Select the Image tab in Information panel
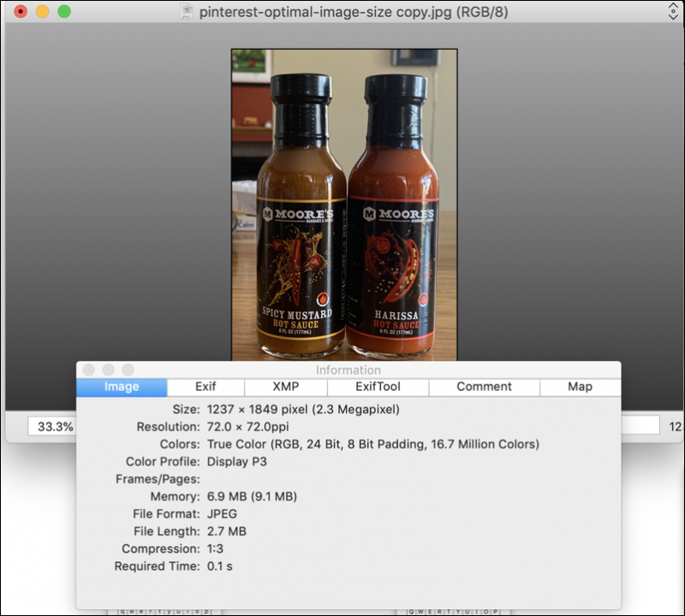 click(x=122, y=387)
